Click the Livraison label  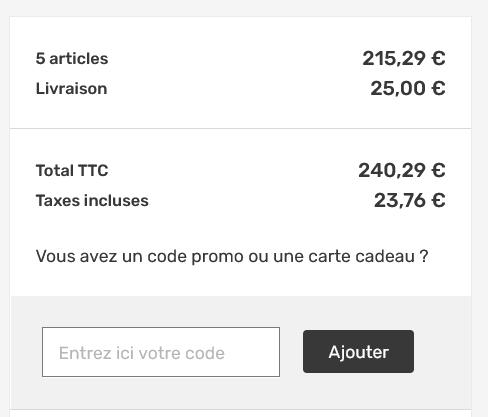pos(71,89)
